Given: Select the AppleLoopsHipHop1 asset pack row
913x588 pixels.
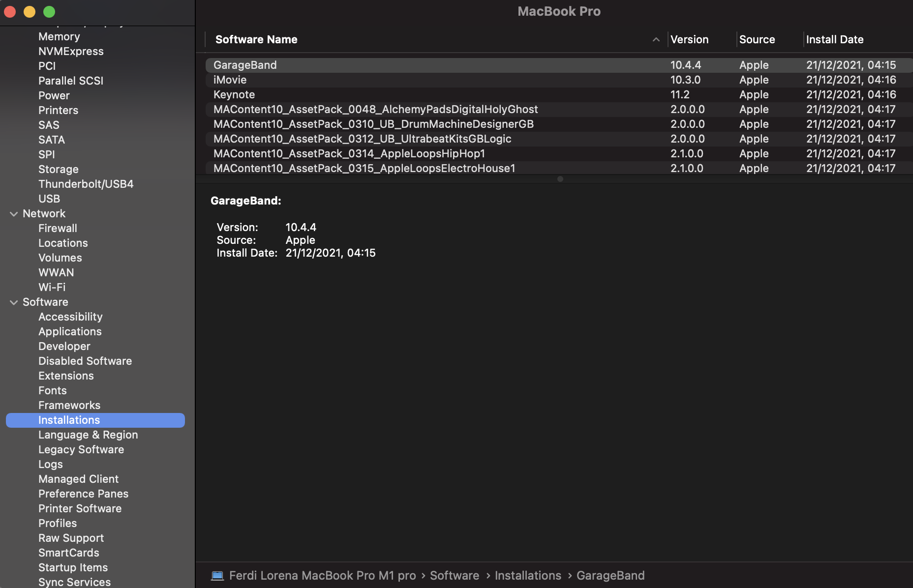Looking at the screenshot, I should coord(559,154).
